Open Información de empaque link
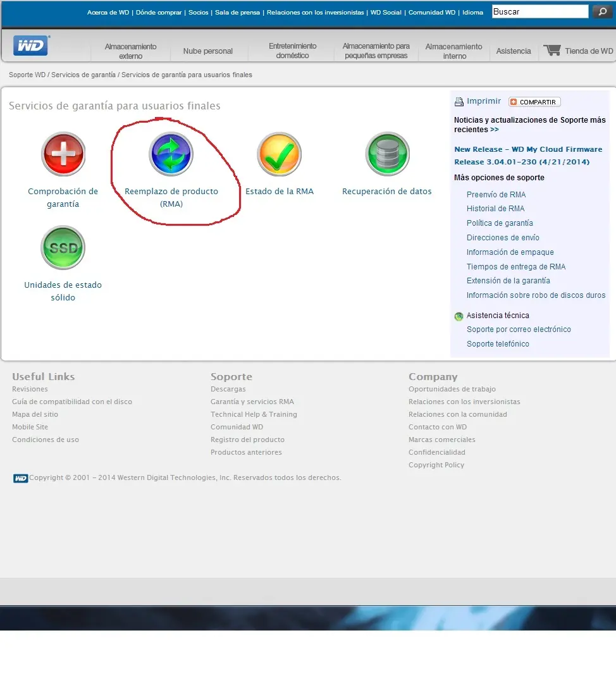Viewport: 616px width, 683px height. coord(510,252)
